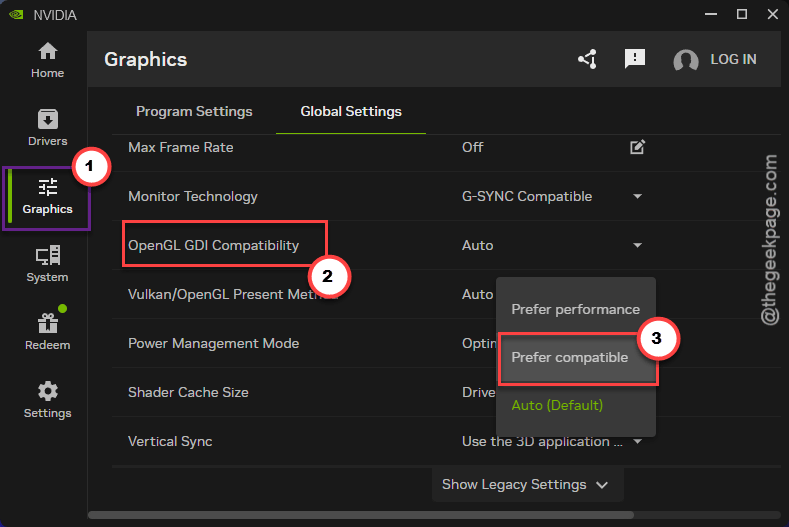Maximize the NVIDIA window
789x527 pixels.
(742, 14)
